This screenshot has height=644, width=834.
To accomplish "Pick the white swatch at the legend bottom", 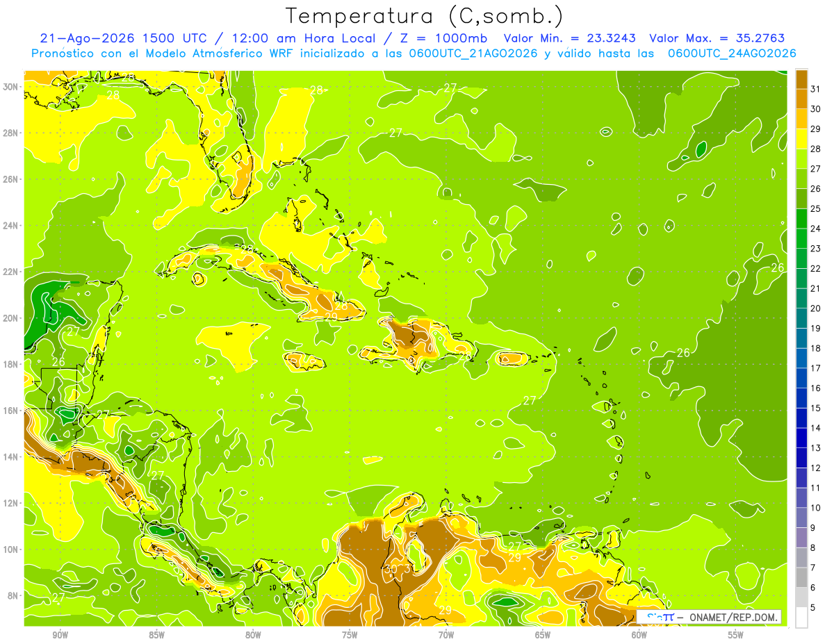I will 801,618.
